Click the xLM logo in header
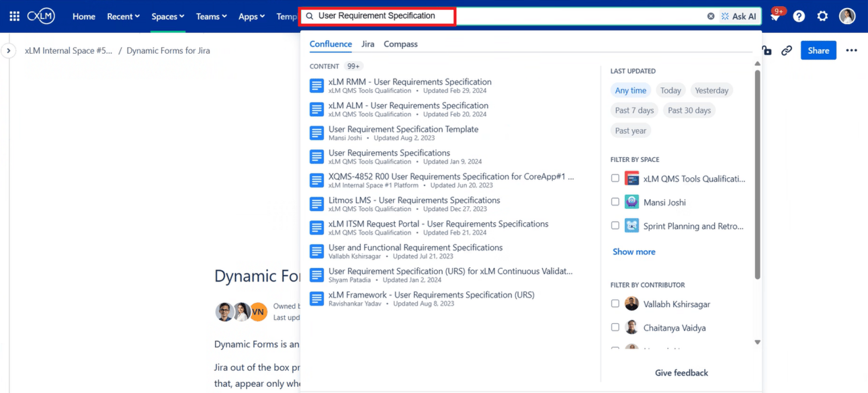Image resolution: width=868 pixels, height=393 pixels. coord(42,16)
